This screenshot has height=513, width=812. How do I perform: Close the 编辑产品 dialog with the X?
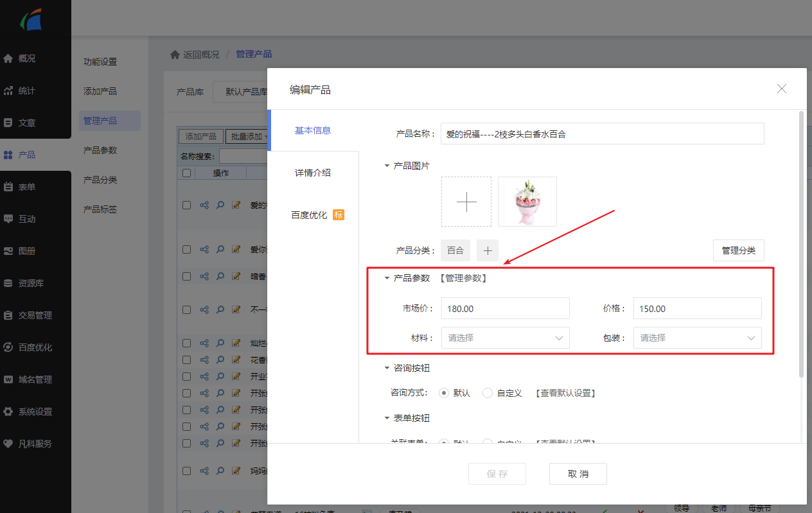pos(782,89)
